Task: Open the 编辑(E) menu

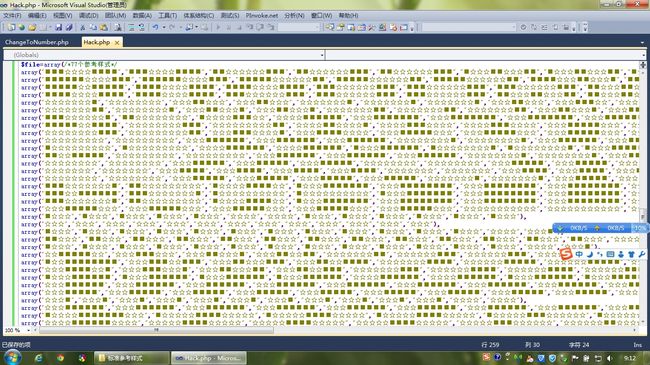Action: click(37, 15)
